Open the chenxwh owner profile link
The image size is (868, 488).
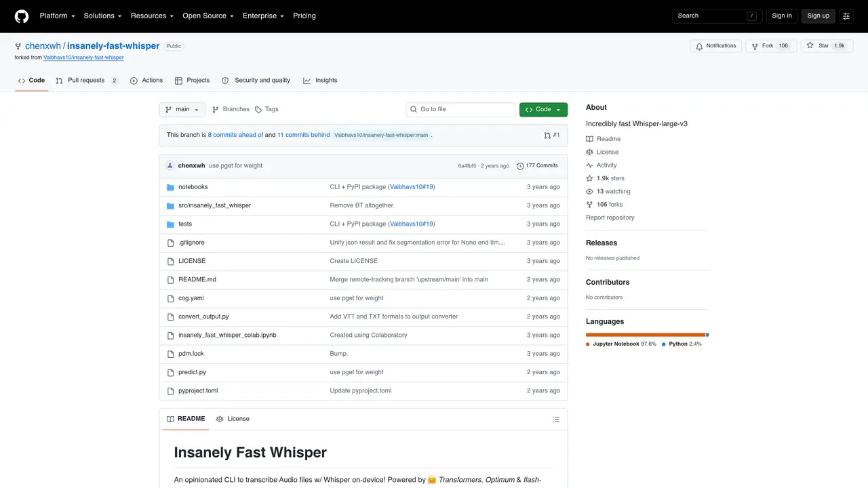[x=43, y=46]
